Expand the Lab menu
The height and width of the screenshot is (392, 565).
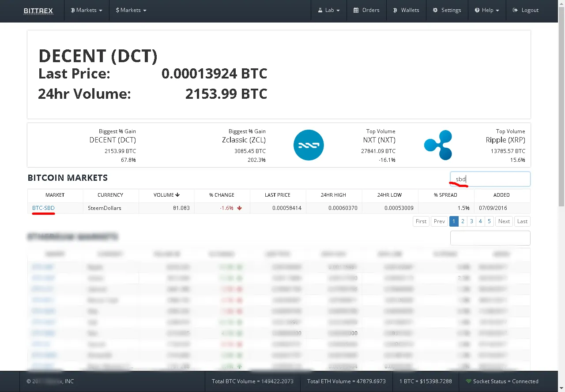pyautogui.click(x=329, y=10)
